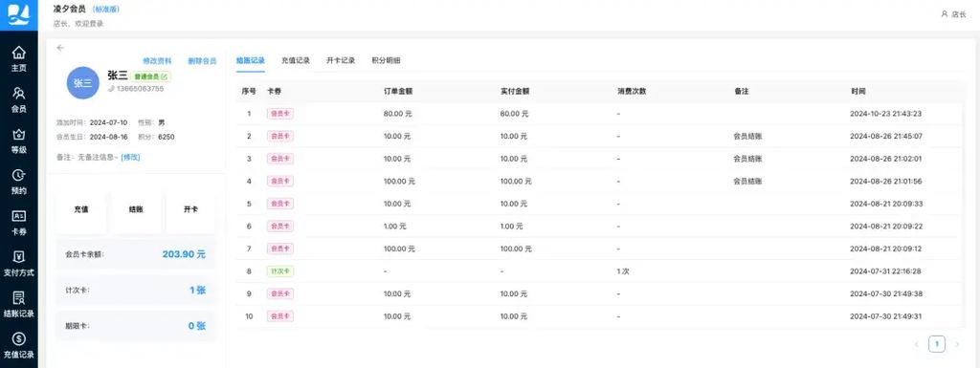980x368 pixels.
Task: Click the 订单金额 column header
Action: tap(398, 91)
